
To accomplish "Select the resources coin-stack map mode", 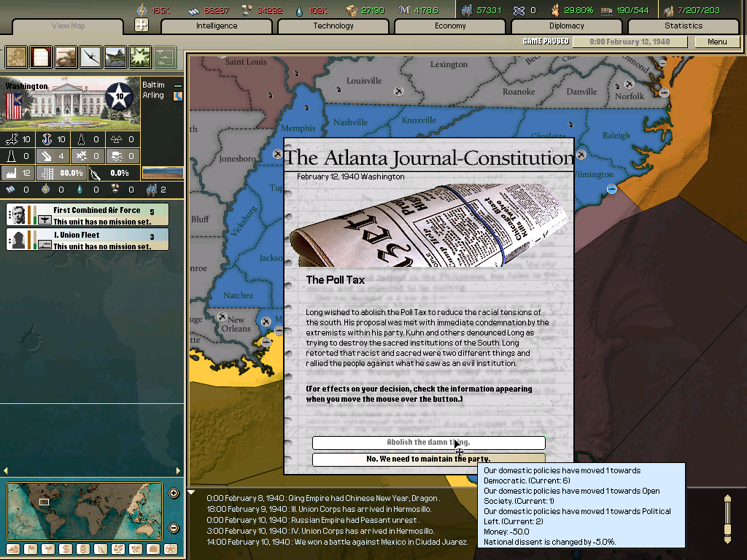I will [x=82, y=550].
